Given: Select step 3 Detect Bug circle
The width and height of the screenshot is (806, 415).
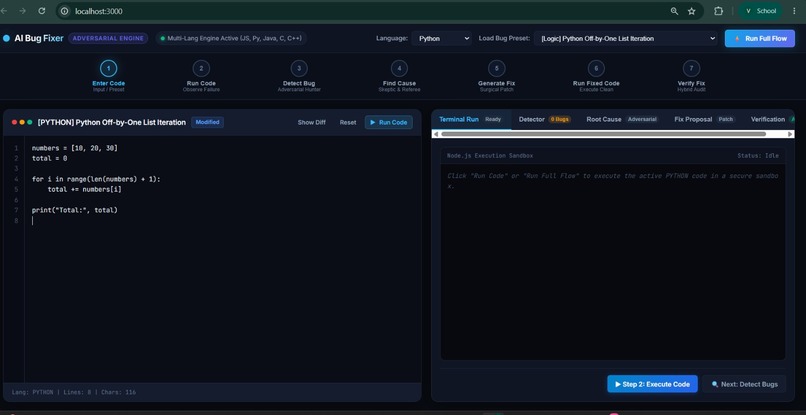Looking at the screenshot, I should click(299, 68).
